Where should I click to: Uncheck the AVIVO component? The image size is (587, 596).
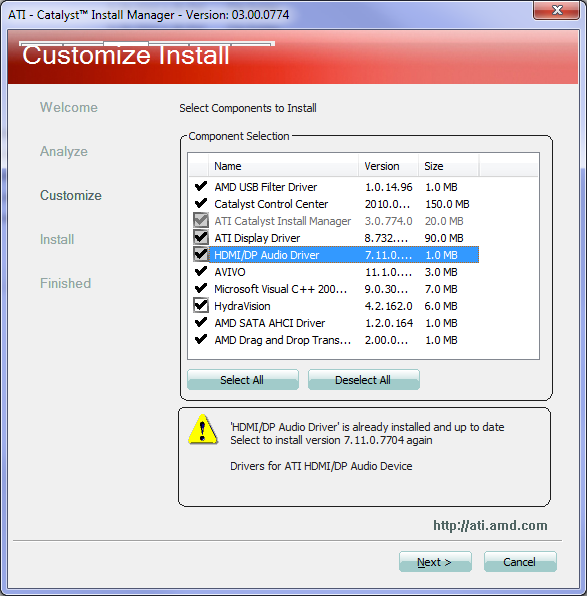201,271
